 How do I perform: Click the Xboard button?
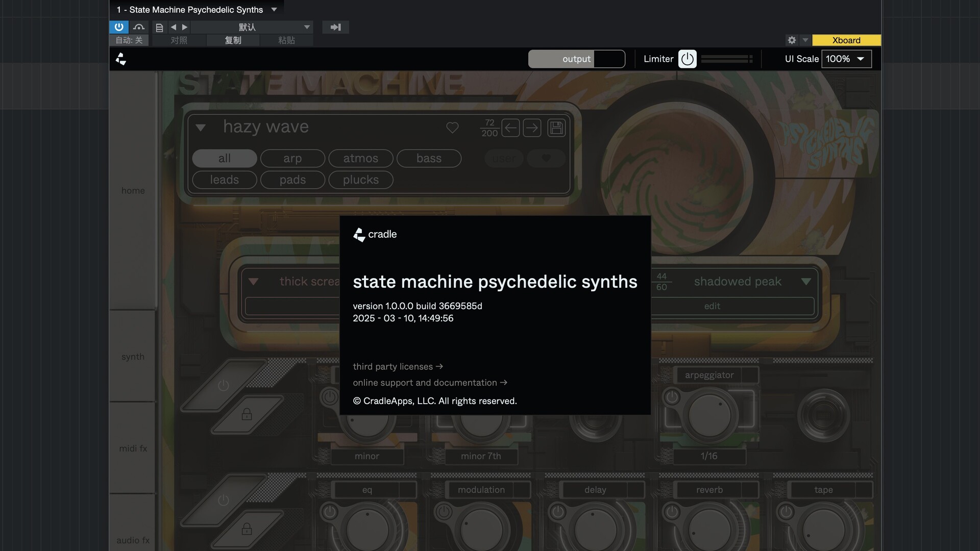846,40
